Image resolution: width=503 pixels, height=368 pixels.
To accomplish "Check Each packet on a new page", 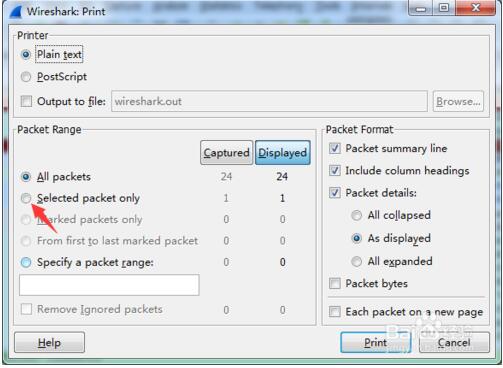I will click(x=335, y=312).
